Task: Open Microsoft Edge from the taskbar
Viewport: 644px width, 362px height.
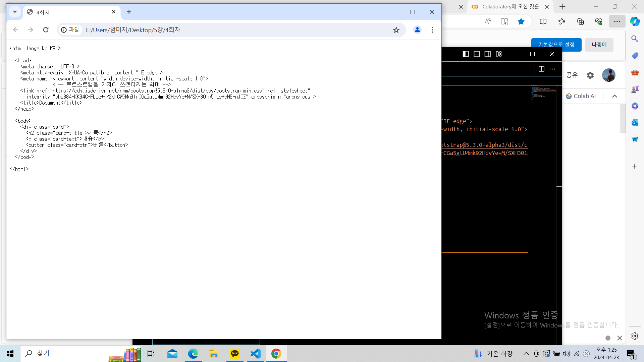Action: [x=193, y=354]
